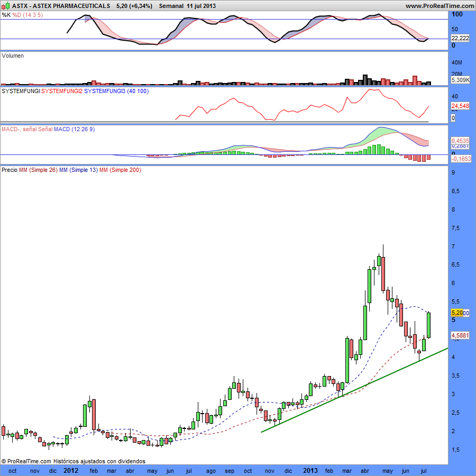The image size is (476, 476).
Task: Click the yellow 5,20 current price tag
Action: 457,313
